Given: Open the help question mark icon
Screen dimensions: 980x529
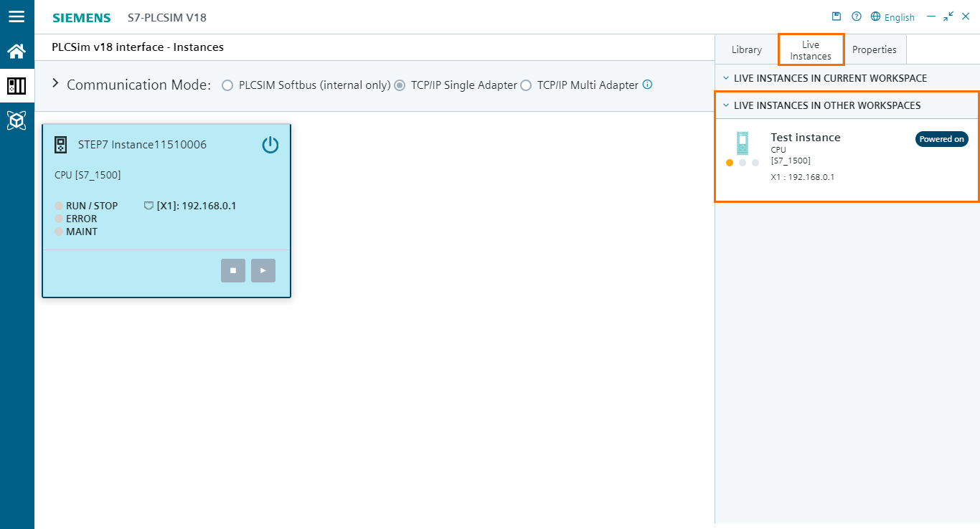Looking at the screenshot, I should point(856,16).
